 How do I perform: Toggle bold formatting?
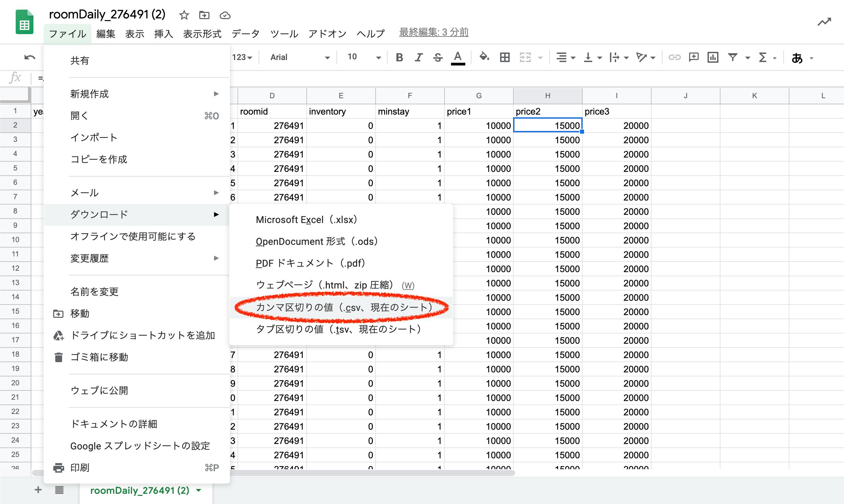click(399, 57)
